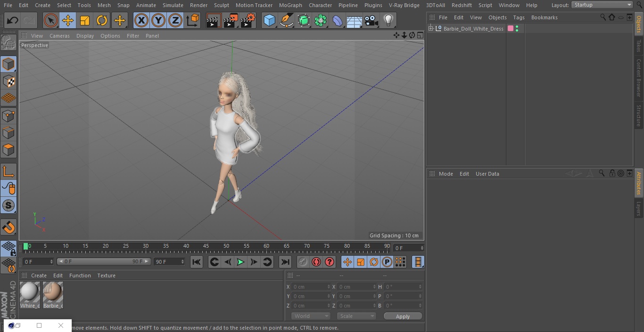
Task: Activate the Move tool
Action: click(x=68, y=20)
